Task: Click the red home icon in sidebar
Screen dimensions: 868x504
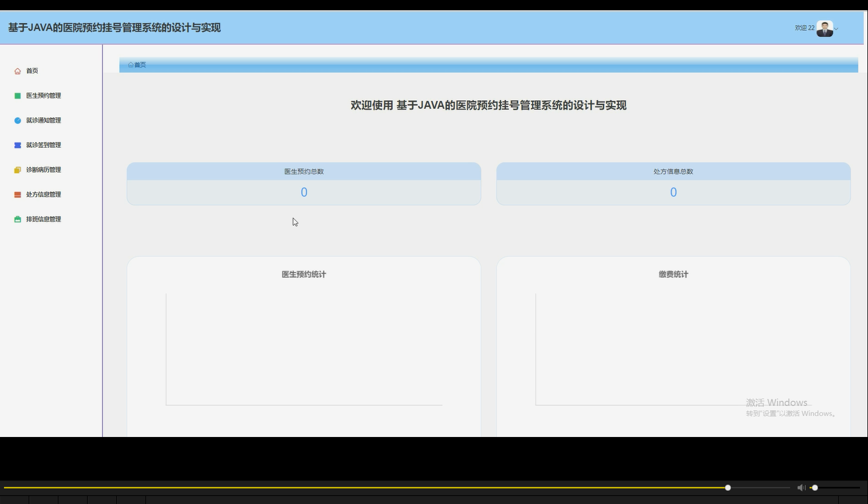Action: (18, 71)
